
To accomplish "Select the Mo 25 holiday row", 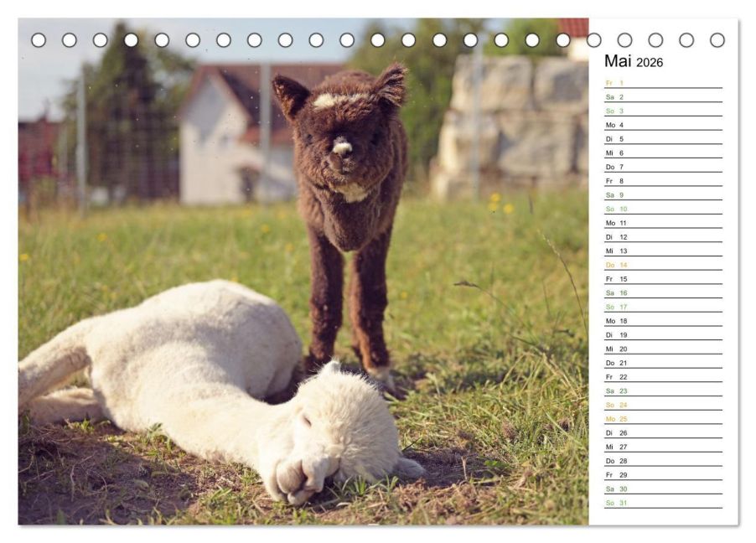I will [662, 419].
